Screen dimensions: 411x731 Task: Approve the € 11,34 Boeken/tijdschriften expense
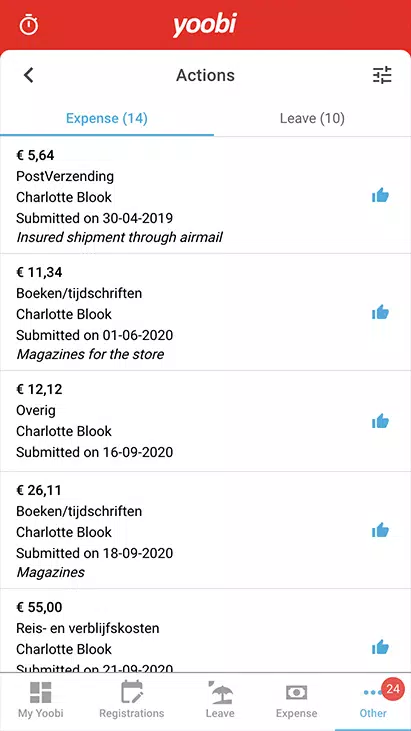pos(380,312)
